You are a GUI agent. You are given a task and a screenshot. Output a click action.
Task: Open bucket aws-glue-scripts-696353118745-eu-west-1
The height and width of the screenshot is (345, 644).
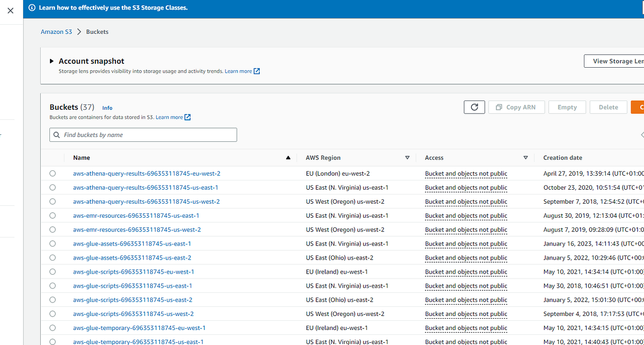point(133,271)
